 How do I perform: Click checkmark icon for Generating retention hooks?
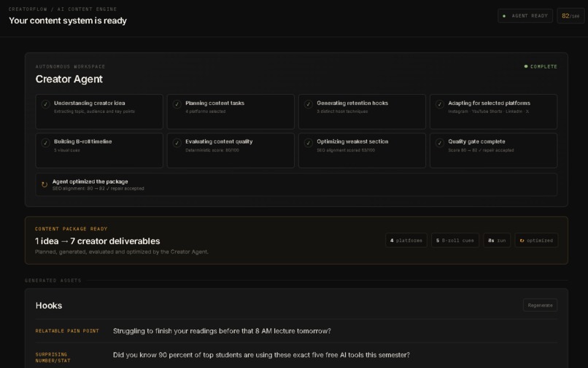click(309, 104)
